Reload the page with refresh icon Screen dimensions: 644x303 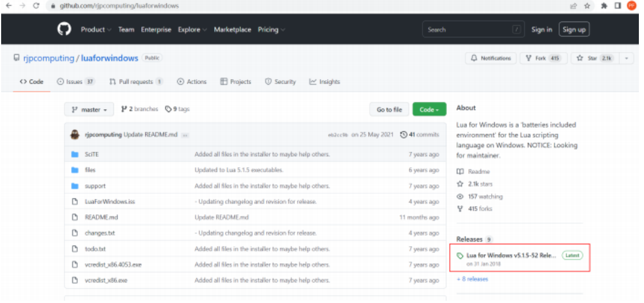[36, 6]
